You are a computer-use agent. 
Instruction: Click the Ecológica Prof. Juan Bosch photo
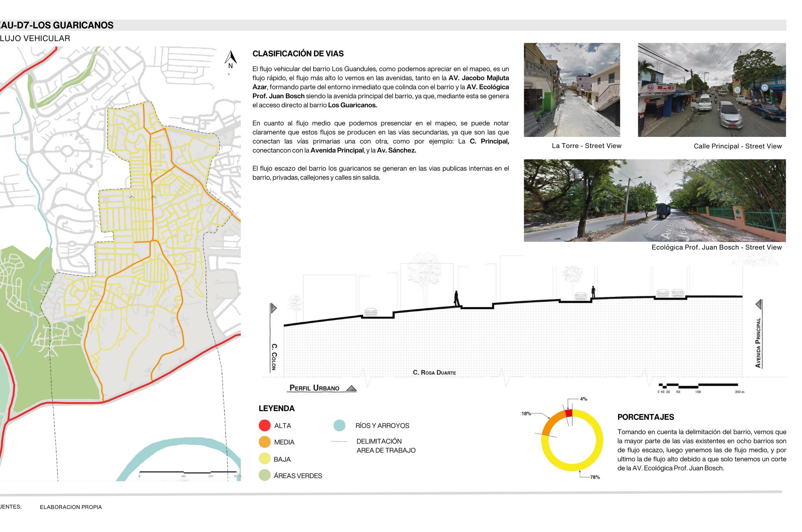pos(654,200)
